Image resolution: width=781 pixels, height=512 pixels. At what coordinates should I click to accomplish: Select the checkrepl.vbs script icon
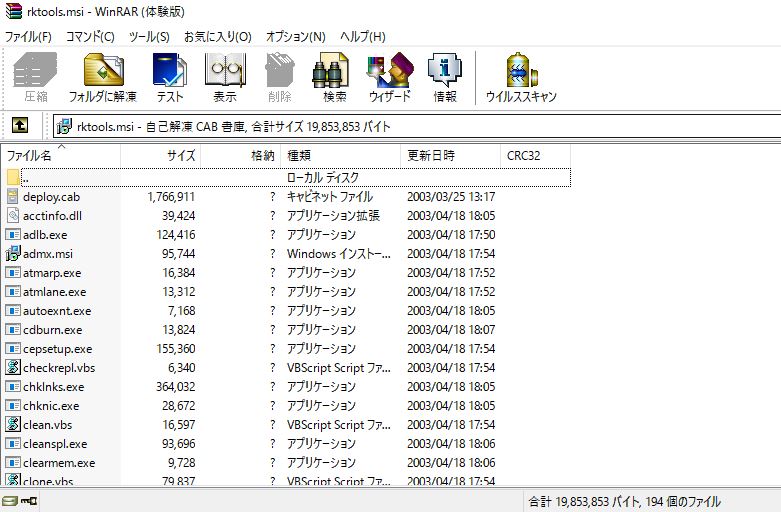click(12, 367)
